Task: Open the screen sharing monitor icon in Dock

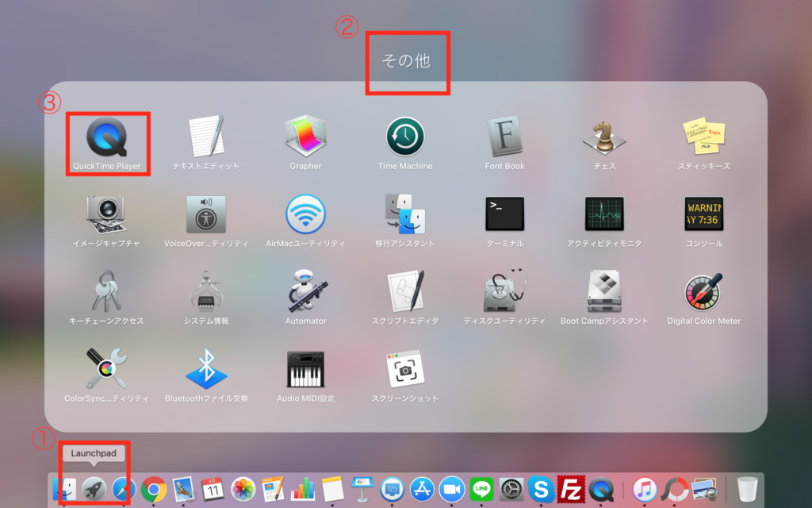Action: [392, 489]
